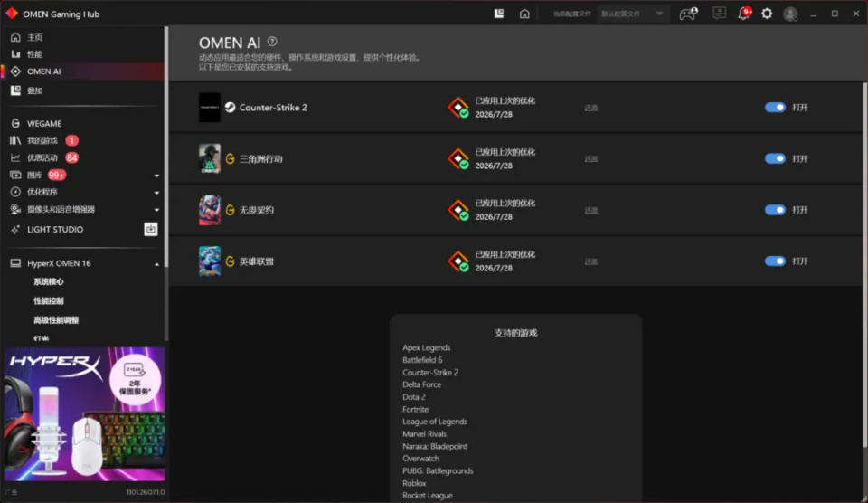Click the gauge icon beside 优化程序
Screen dimensions: 868x503
[x=15, y=192]
